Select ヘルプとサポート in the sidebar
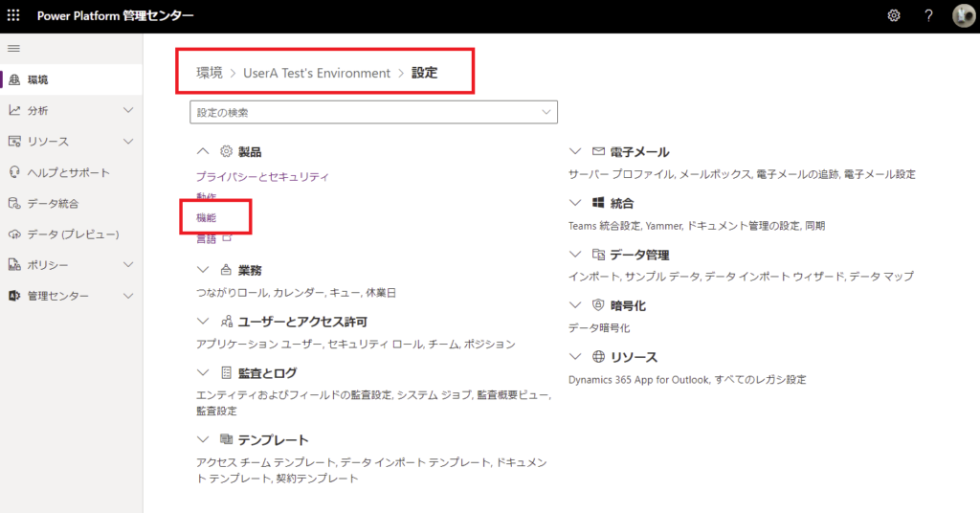Screen dimensions: 980x513 coord(71,172)
